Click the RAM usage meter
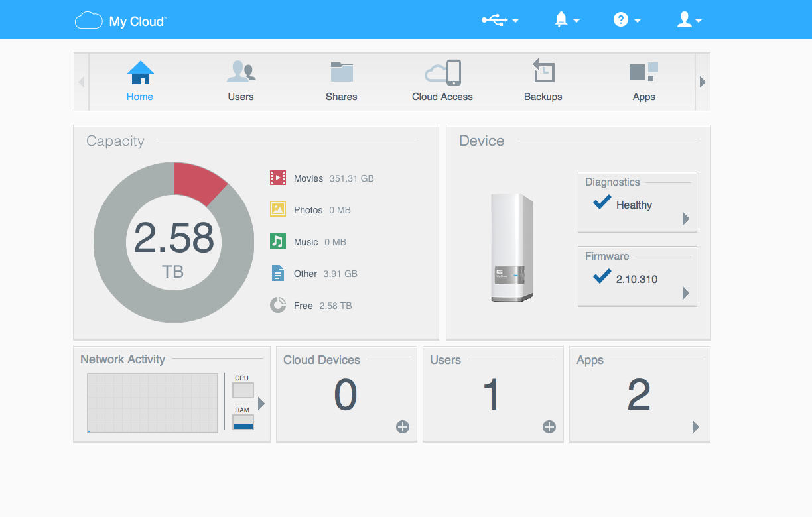Screen dimensions: 812x517 pyautogui.click(x=243, y=422)
